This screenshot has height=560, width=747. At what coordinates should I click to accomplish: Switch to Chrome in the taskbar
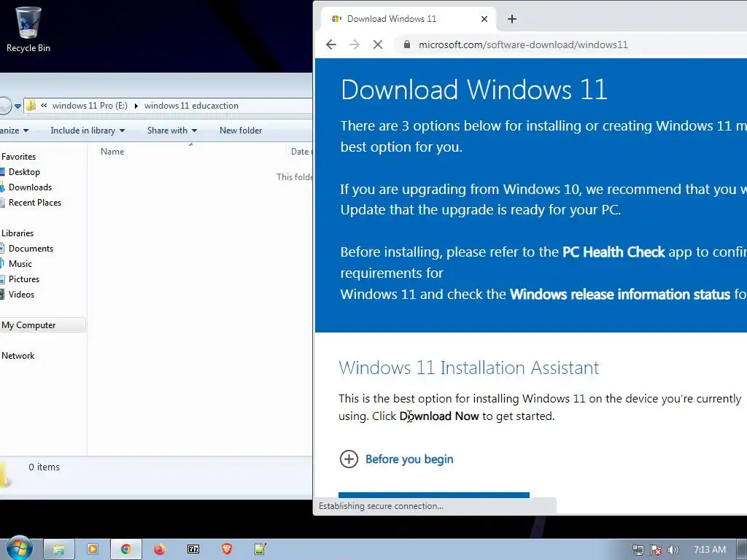pos(125,550)
